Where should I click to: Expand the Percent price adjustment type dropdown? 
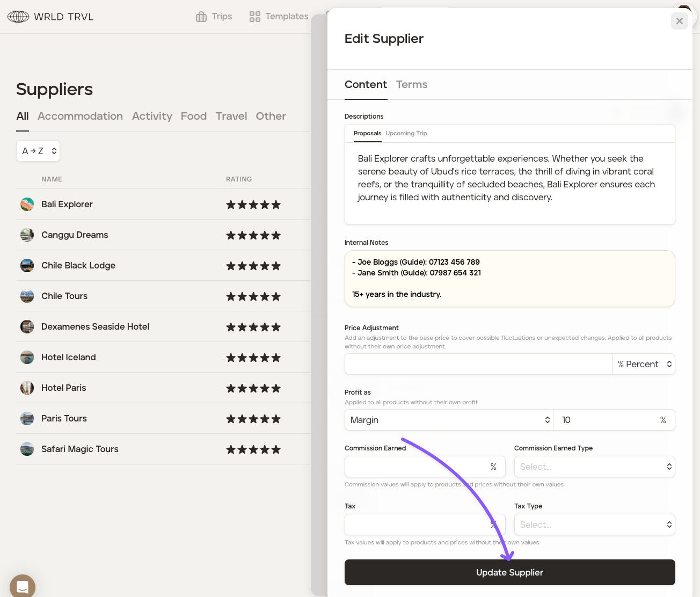point(644,364)
